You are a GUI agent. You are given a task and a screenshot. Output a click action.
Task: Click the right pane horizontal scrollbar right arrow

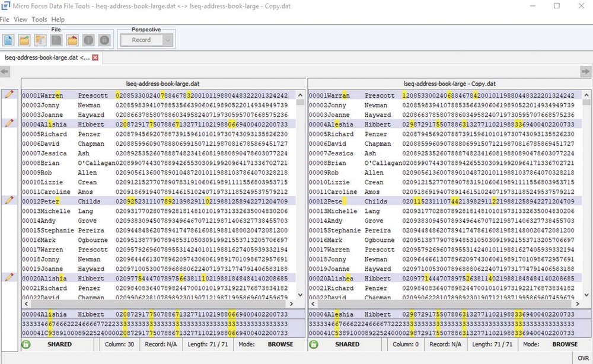click(x=578, y=304)
